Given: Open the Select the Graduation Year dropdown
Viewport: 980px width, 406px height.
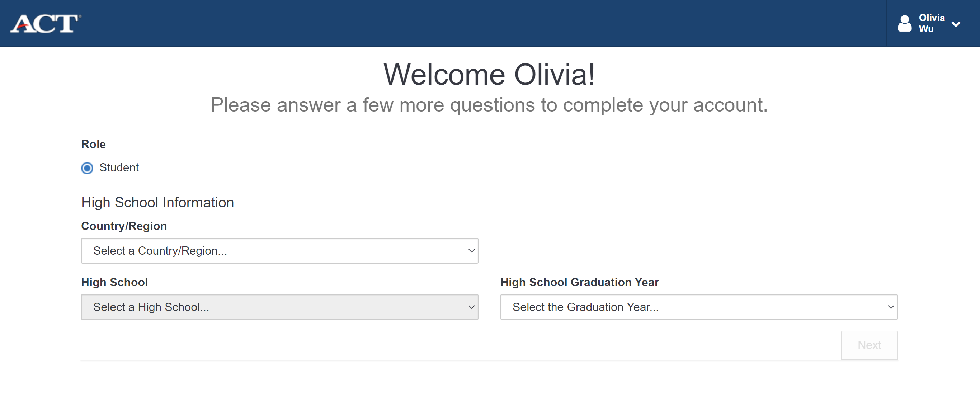Looking at the screenshot, I should [698, 307].
